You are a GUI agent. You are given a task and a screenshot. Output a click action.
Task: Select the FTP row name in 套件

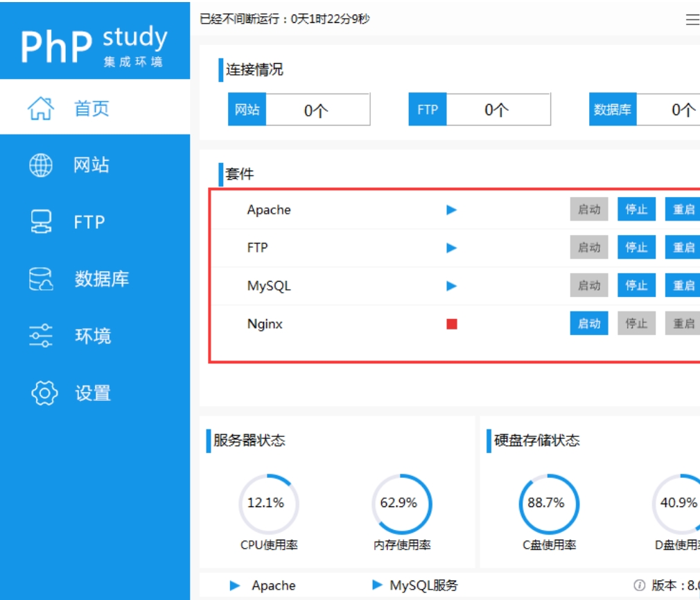coord(258,248)
